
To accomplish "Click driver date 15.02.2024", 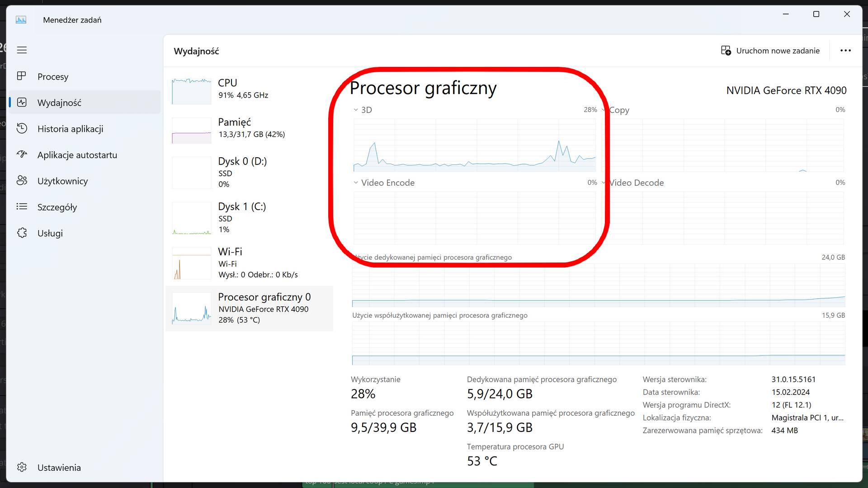I will pos(790,392).
